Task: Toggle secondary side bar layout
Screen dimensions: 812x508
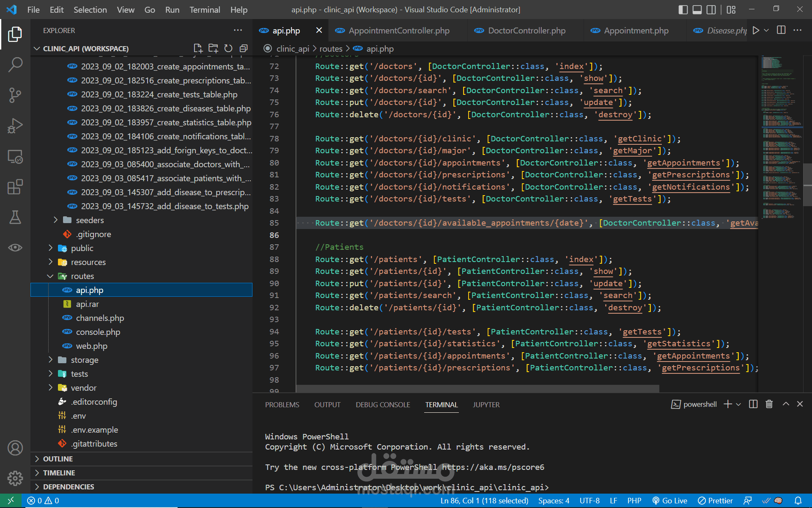Action: click(712, 9)
